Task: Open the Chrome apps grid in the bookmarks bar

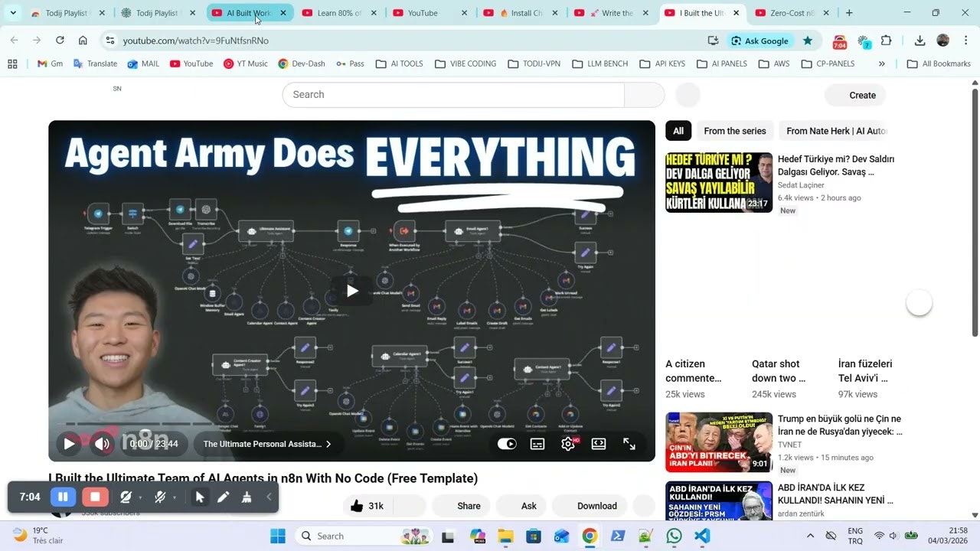Action: point(13,64)
